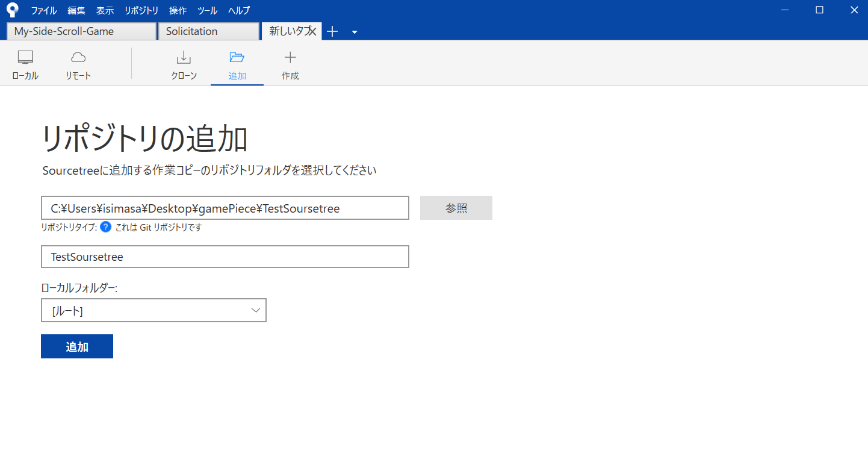
Task: Close the 新しいタブ tab
Action: click(312, 31)
